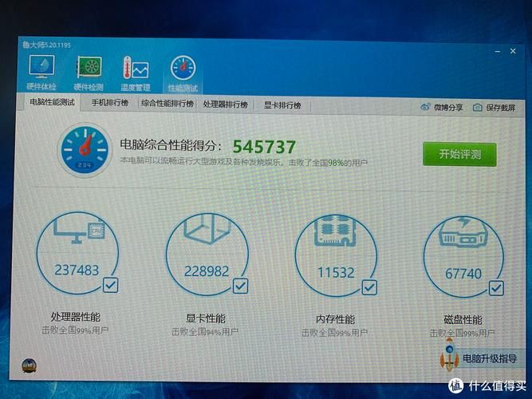This screenshot has height=399, width=532.
Task: Uncheck the 内存性能 test checkbox
Action: point(369,287)
